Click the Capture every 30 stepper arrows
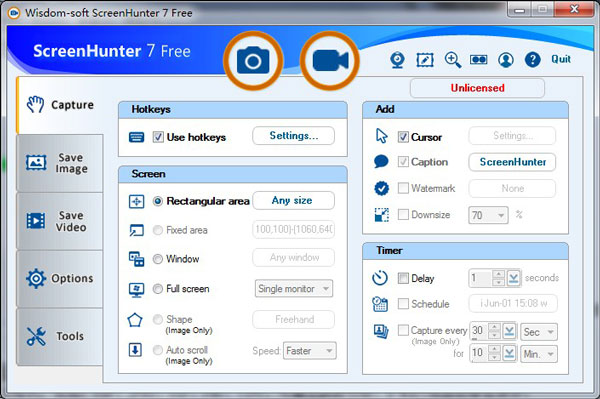 (494, 331)
